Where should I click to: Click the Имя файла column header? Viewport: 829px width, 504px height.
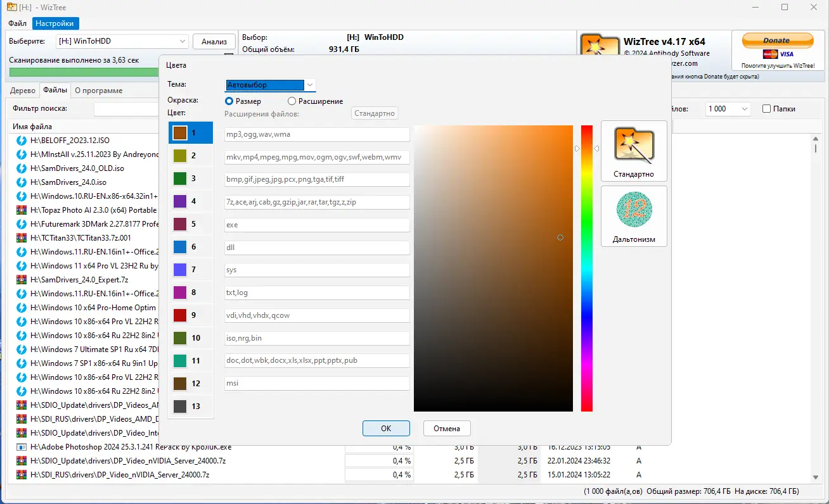[x=32, y=127]
